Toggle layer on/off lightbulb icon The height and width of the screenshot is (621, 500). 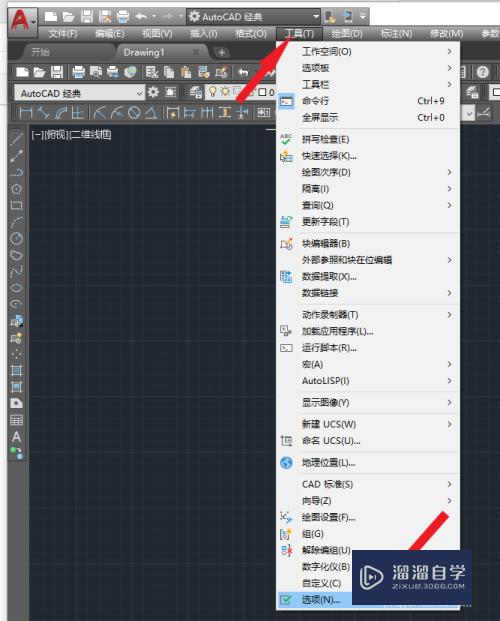(213, 92)
